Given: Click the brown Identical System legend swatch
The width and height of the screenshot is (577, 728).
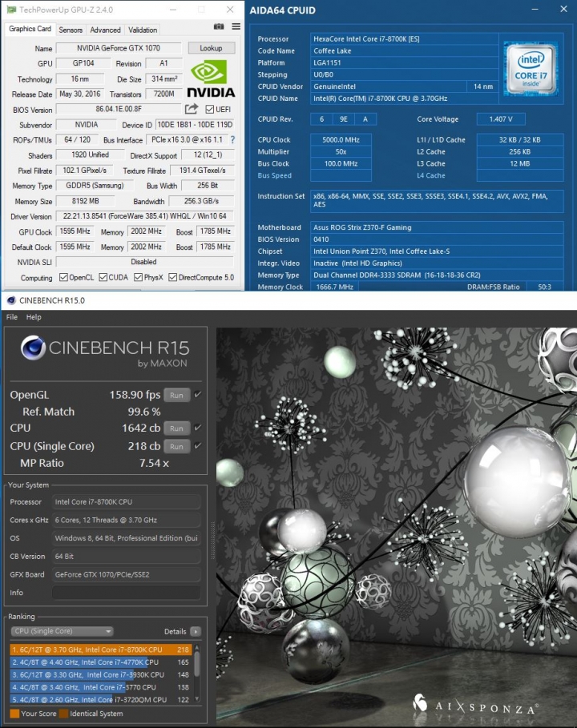Looking at the screenshot, I should click(63, 714).
